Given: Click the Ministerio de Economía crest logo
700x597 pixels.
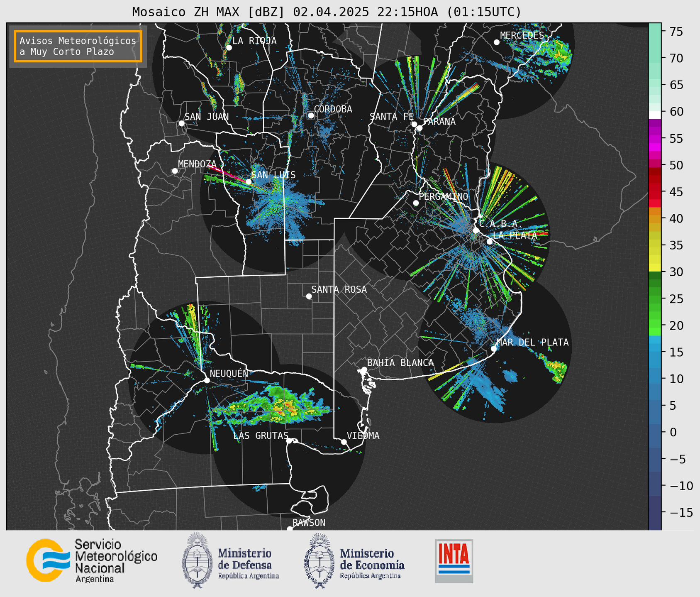Looking at the screenshot, I should click(x=320, y=560).
